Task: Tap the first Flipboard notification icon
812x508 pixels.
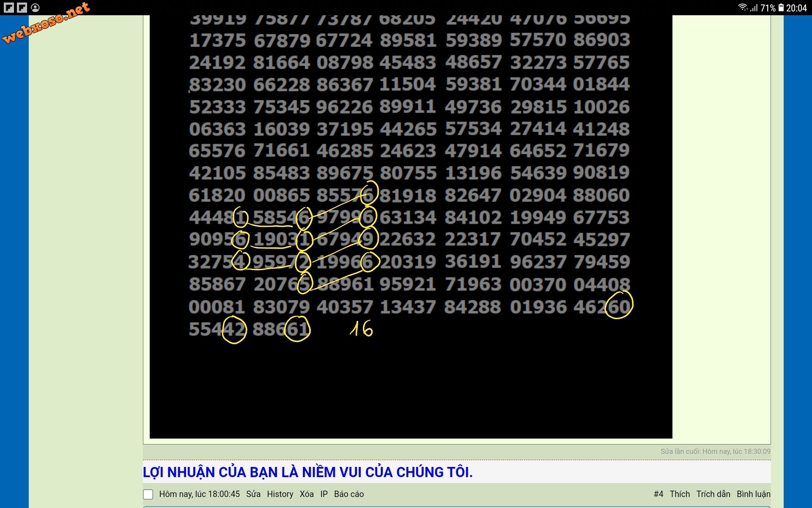Action: (9, 7)
